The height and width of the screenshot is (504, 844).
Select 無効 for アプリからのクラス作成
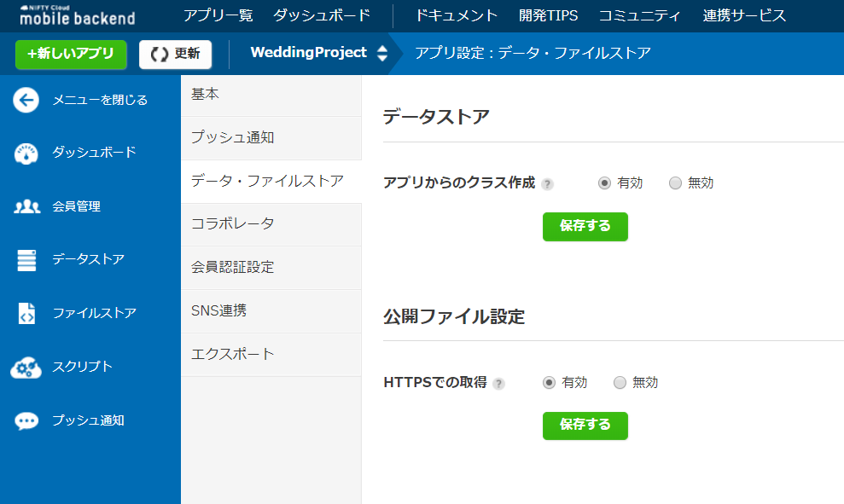coord(675,182)
